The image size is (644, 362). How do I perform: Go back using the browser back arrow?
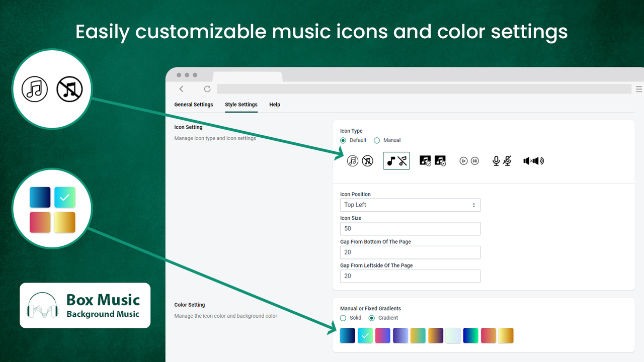[x=182, y=89]
